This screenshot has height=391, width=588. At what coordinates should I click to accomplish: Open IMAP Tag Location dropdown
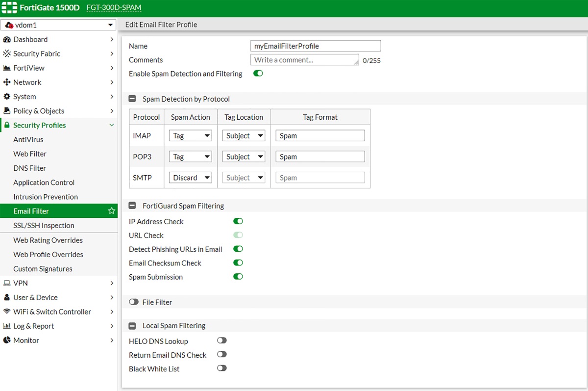click(244, 136)
